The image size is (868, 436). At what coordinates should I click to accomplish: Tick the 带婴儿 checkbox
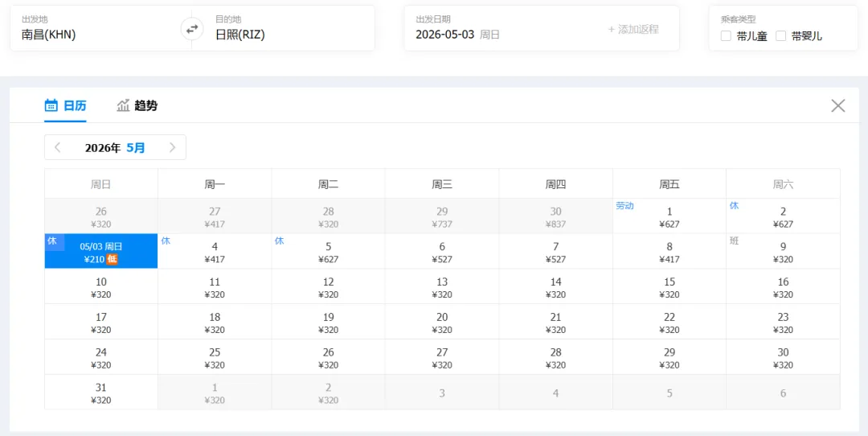point(780,36)
